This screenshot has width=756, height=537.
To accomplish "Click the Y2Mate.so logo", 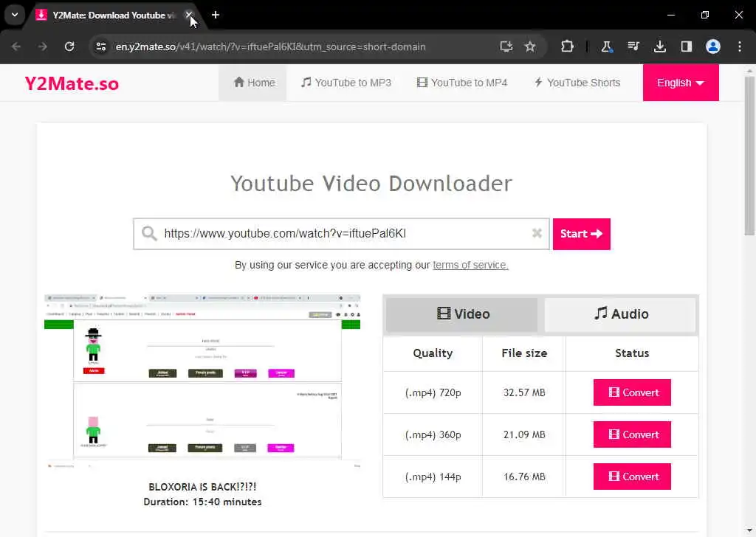I will pyautogui.click(x=72, y=83).
